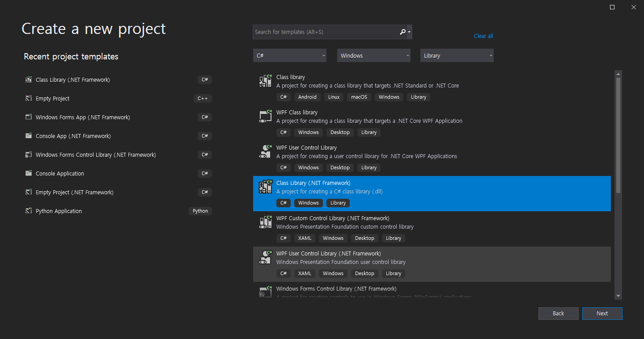The height and width of the screenshot is (339, 644).
Task: Click the Desktop tag under WPF Class library
Action: point(340,132)
